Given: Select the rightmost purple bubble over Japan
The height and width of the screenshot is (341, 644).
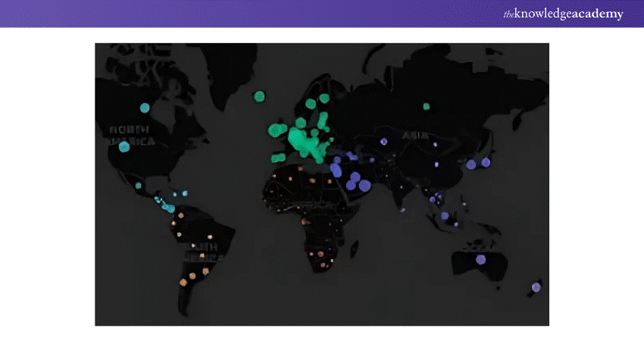Looking at the screenshot, I should tap(486, 162).
